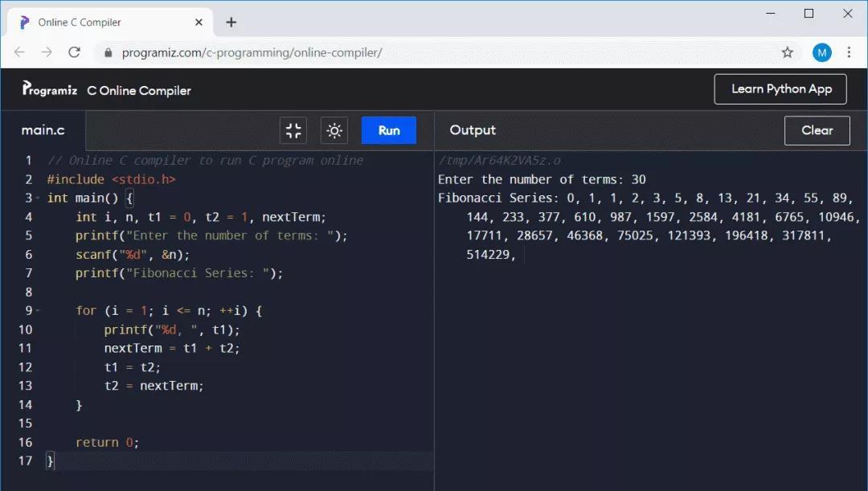Click the browser back arrow

click(x=19, y=52)
